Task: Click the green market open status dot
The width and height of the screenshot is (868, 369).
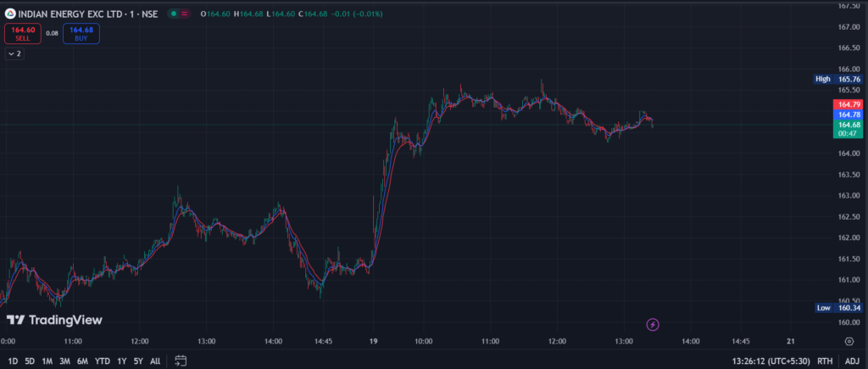Action: [x=174, y=14]
